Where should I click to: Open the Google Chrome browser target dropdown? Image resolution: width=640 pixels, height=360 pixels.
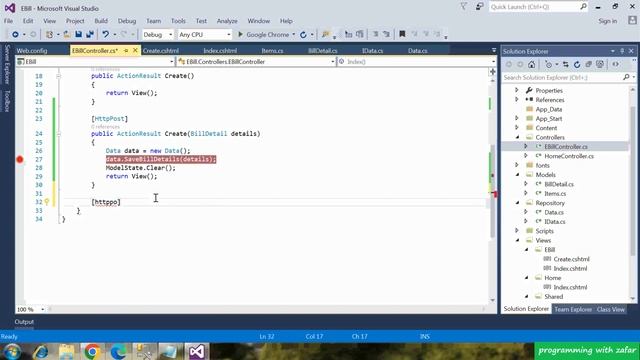click(x=293, y=35)
